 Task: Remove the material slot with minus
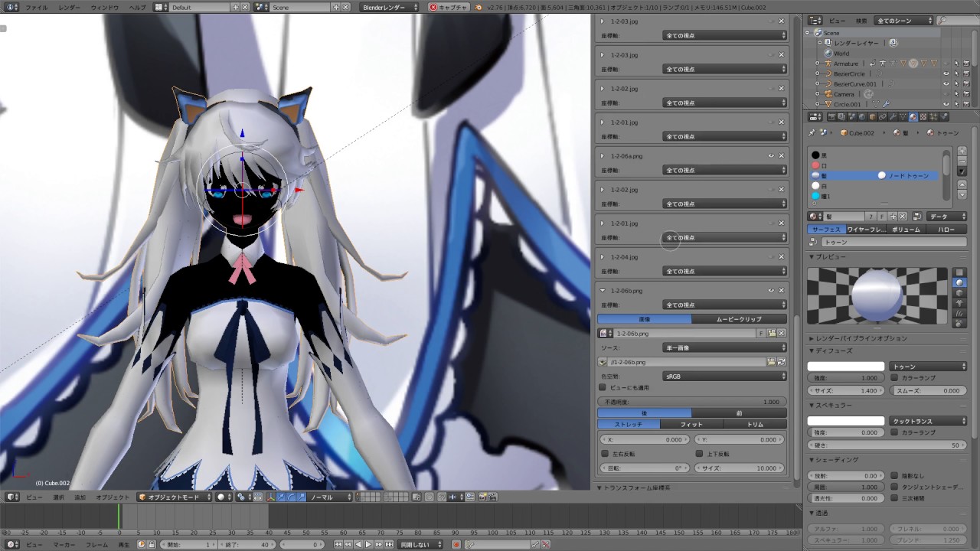tap(962, 161)
